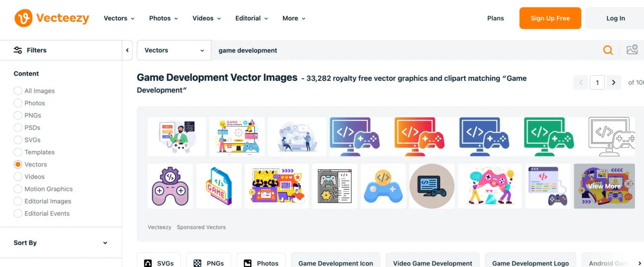Select the PNGs content option
The image size is (644, 267).
(x=18, y=115)
